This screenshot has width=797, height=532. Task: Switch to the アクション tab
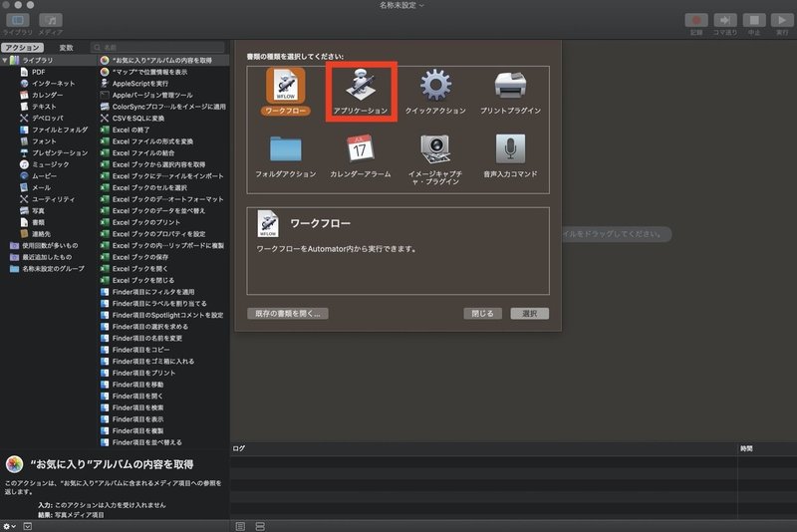click(22, 47)
